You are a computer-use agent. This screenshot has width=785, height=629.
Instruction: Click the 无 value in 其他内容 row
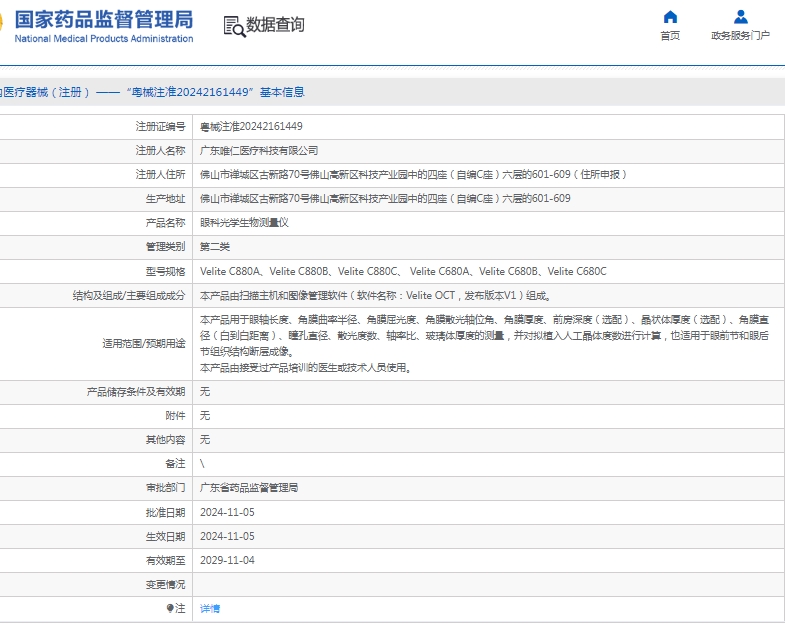point(205,440)
